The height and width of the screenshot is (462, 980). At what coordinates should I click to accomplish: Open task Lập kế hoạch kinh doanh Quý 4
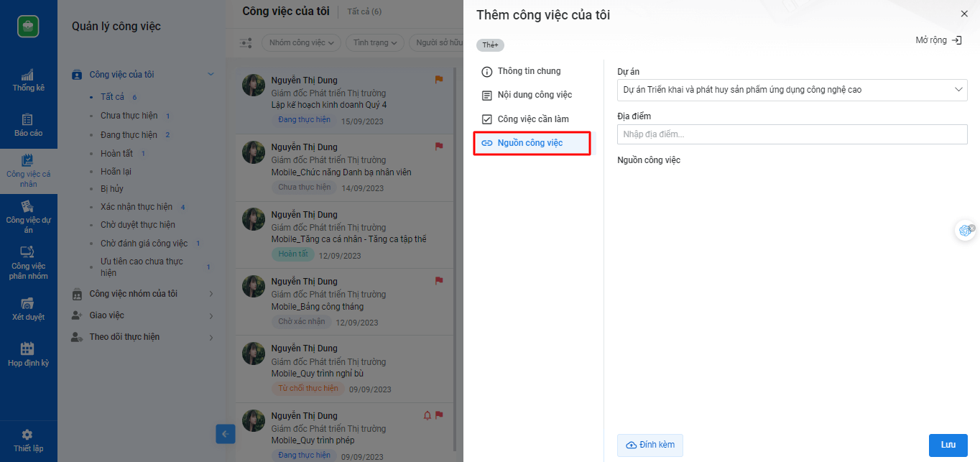tap(329, 105)
